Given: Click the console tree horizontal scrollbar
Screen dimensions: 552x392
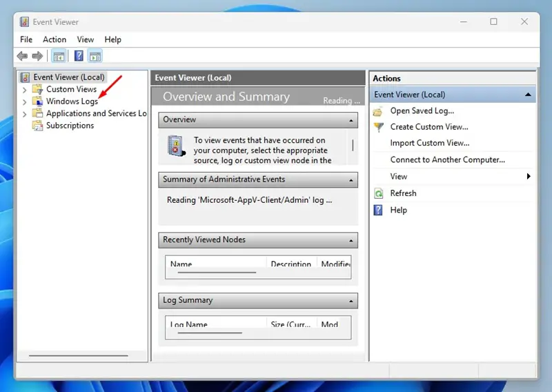Looking at the screenshot, I should click(x=78, y=355).
